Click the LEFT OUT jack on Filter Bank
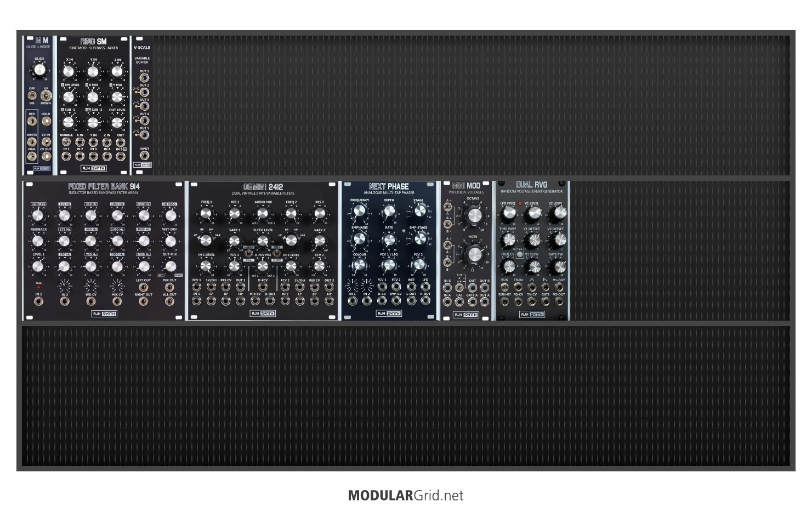The height and width of the screenshot is (507, 812). point(143,287)
